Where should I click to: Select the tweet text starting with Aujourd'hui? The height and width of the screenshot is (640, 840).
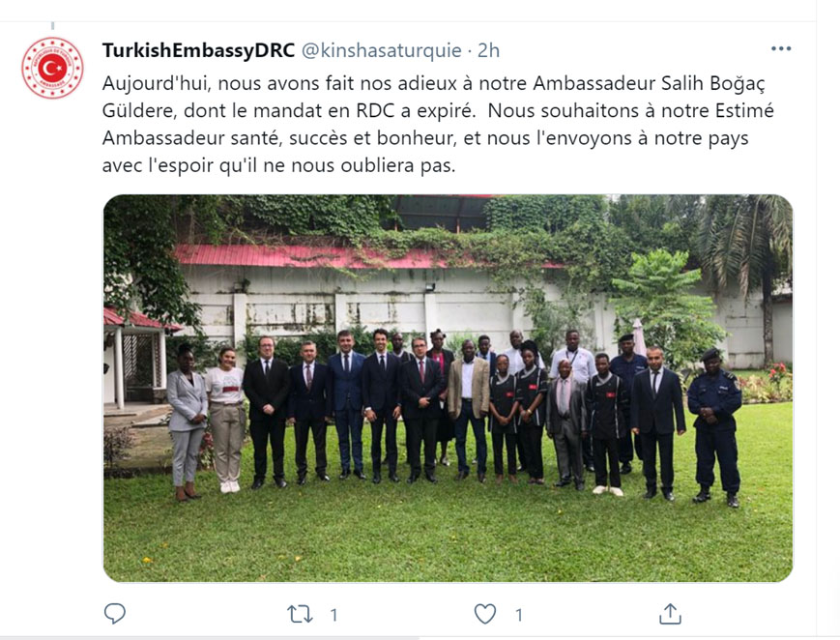pyautogui.click(x=438, y=125)
